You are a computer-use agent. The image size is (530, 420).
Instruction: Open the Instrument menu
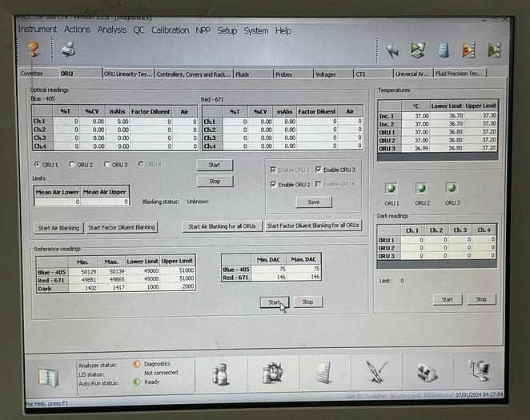pos(38,30)
